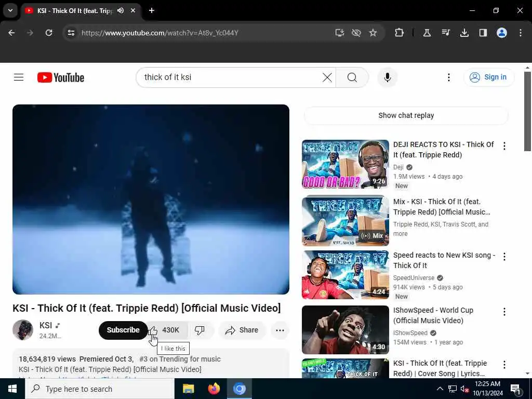View site information icon in address bar
This screenshot has height=399, width=532.
point(71,33)
